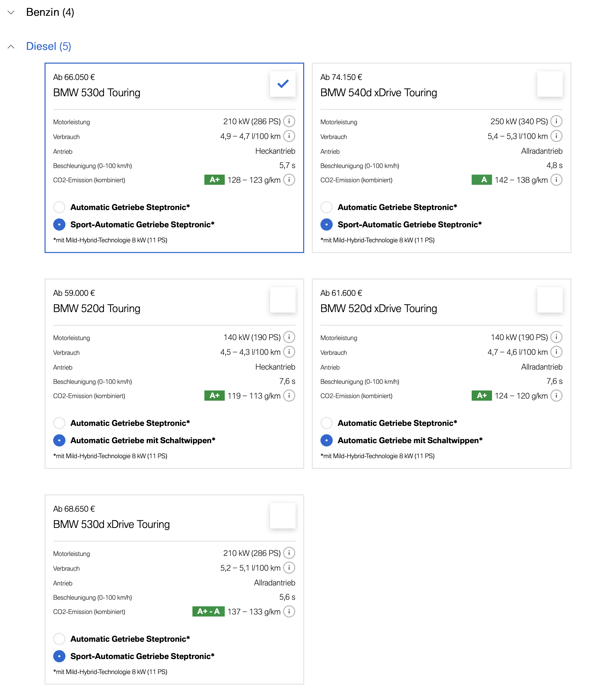Viewport: 616px width, 700px height.
Task: Click Verbrauch info icon on 530d xDrive Touring
Action: click(x=289, y=568)
